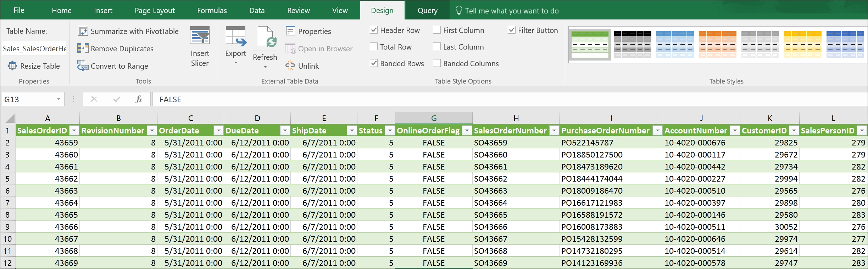This screenshot has height=269, width=868.
Task: Open the PurchaseOrderNumber filter dropdown
Action: pyautogui.click(x=657, y=131)
